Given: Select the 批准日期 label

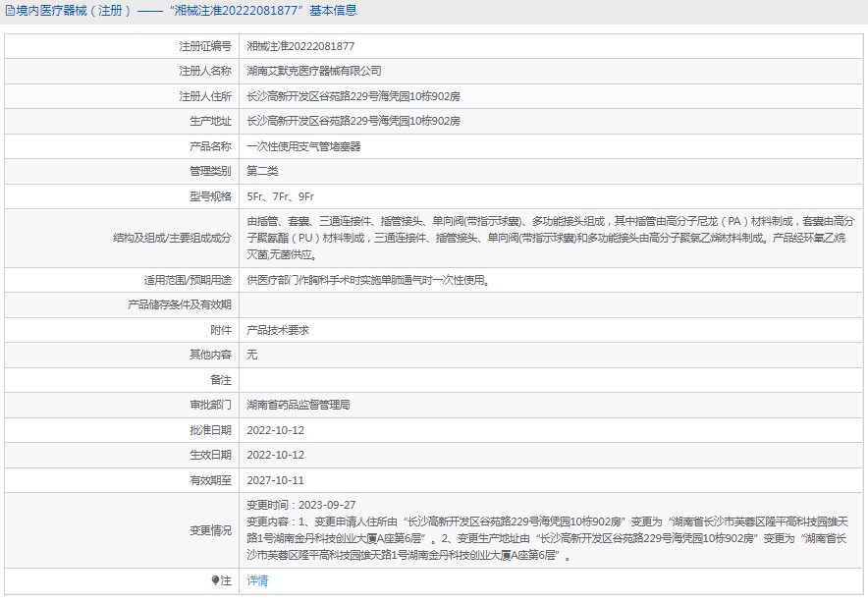Looking at the screenshot, I should click(210, 430).
